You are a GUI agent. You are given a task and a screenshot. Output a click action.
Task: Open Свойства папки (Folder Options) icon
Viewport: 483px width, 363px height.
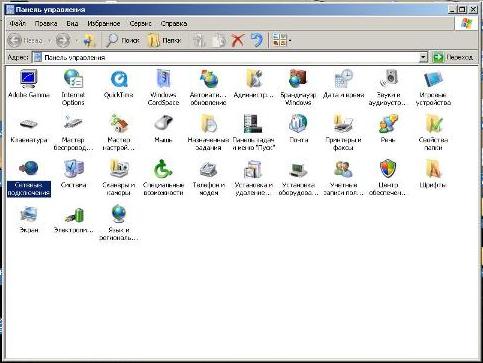434,123
